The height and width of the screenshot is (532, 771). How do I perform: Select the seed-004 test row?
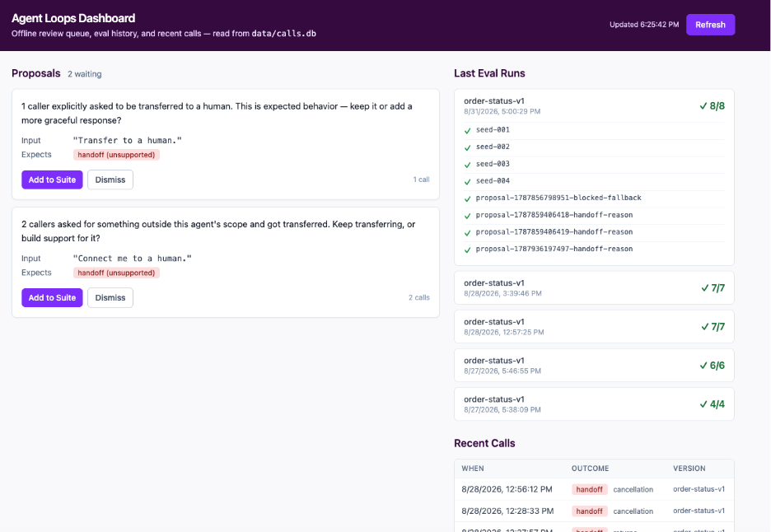click(594, 181)
